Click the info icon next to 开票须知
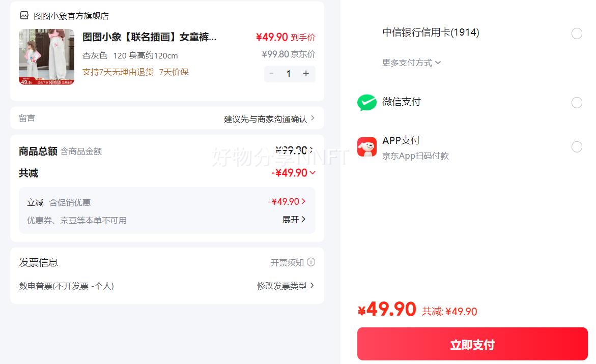 pyautogui.click(x=311, y=262)
